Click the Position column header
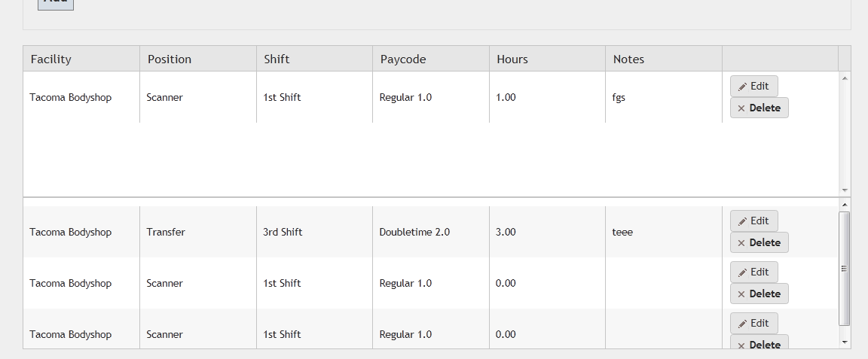868x359 pixels. pos(170,59)
